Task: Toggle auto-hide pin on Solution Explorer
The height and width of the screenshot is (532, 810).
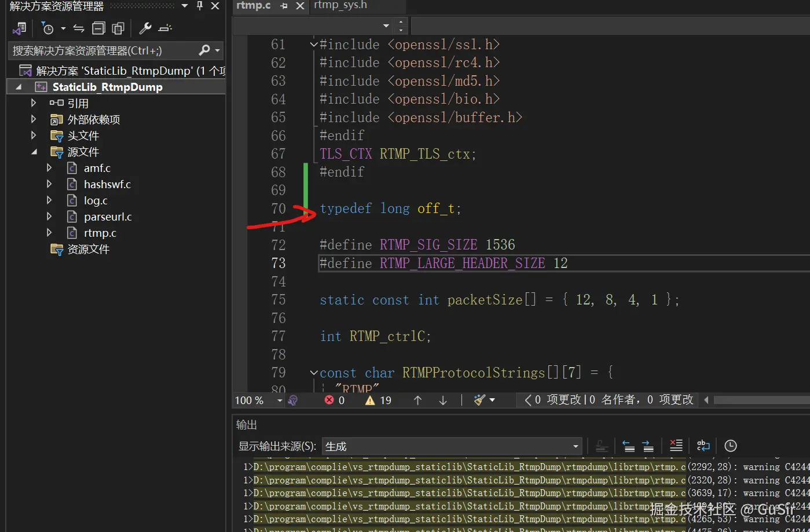Action: pyautogui.click(x=200, y=6)
